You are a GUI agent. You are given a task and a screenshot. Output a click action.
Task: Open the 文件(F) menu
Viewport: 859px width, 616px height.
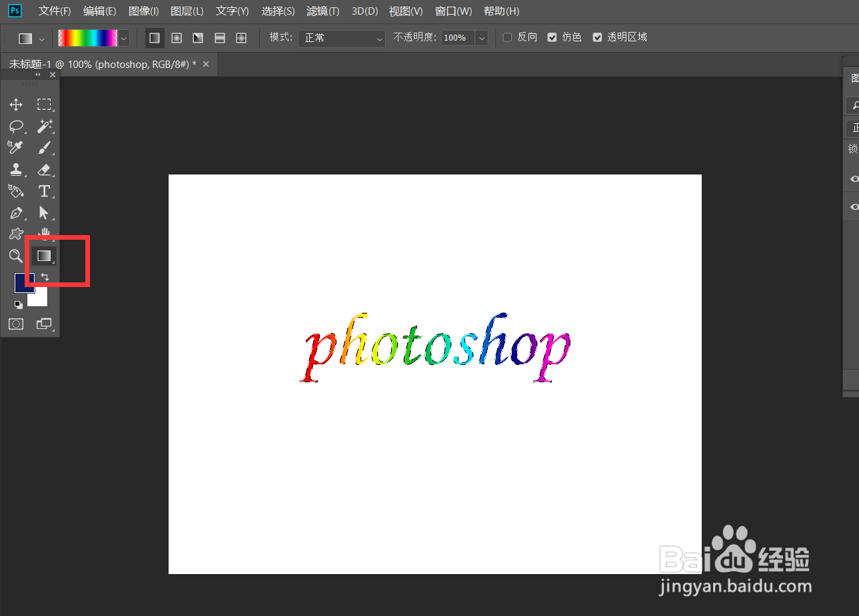pos(55,11)
